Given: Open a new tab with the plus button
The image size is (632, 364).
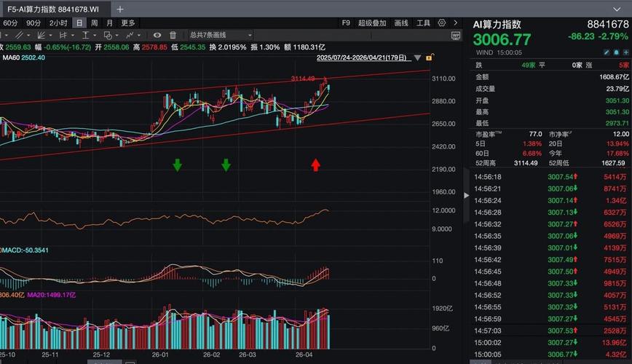Looking at the screenshot, I should [120, 9].
